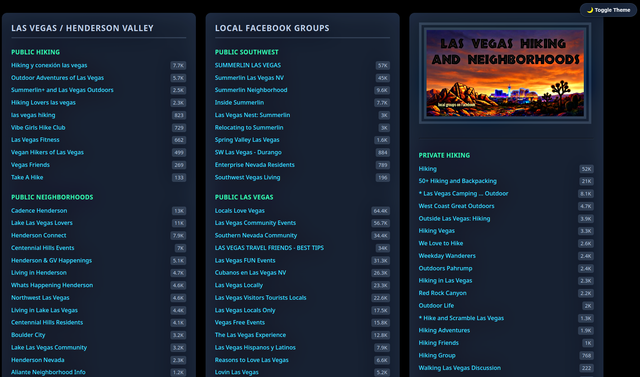Go to Vegas Free Events group
This screenshot has width=640, height=377.
(x=240, y=322)
